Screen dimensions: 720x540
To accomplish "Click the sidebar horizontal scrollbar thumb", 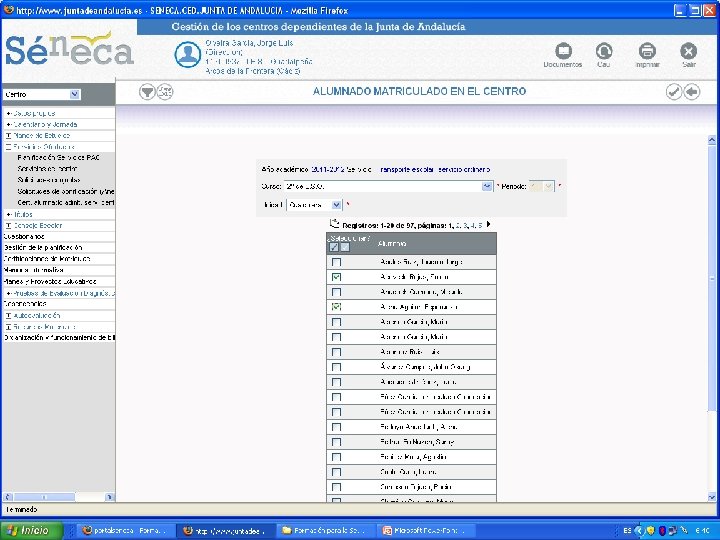I will (44, 497).
